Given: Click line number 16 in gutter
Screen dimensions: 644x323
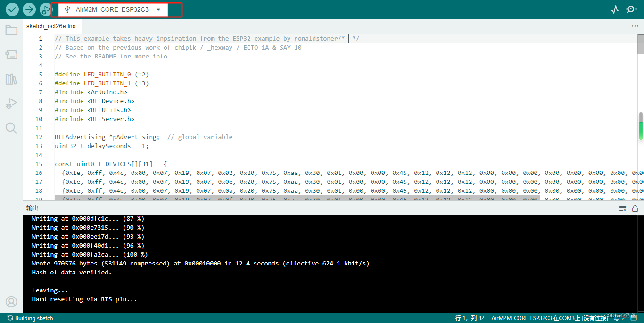Looking at the screenshot, I should point(39,173).
